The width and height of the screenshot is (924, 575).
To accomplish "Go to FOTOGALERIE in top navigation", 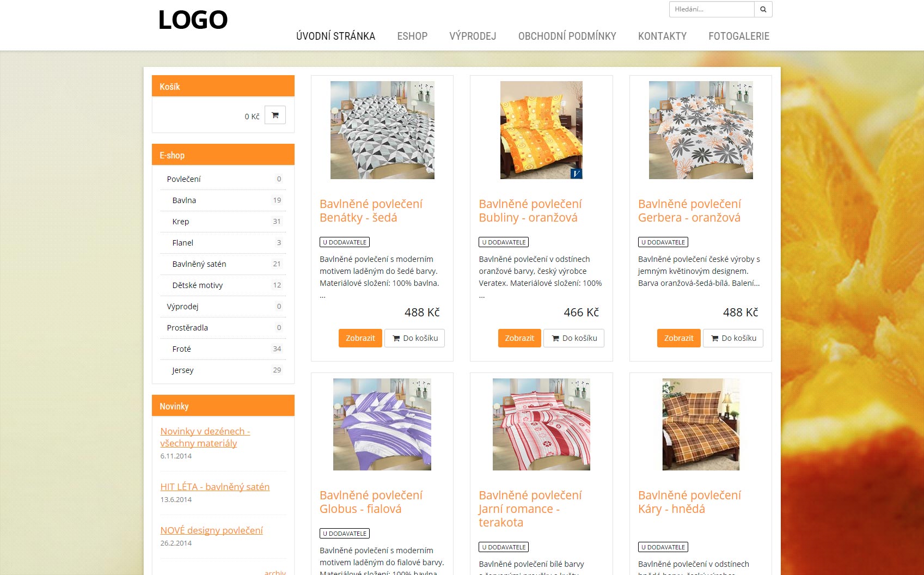I will [x=739, y=36].
